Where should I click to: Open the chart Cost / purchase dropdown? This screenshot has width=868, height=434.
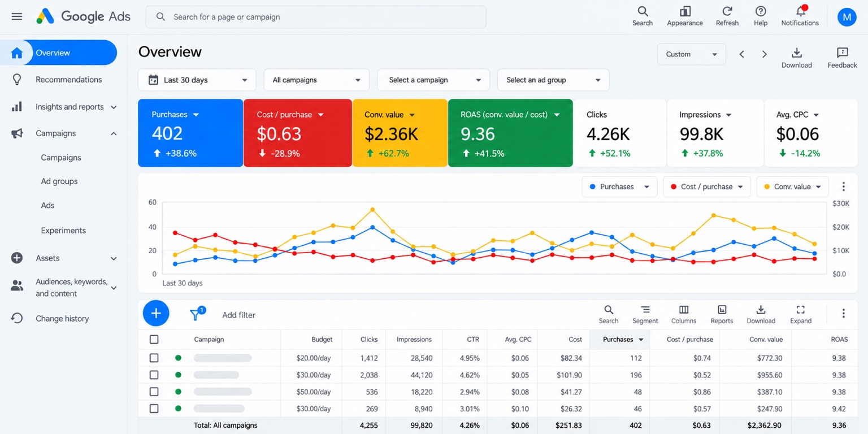click(707, 186)
